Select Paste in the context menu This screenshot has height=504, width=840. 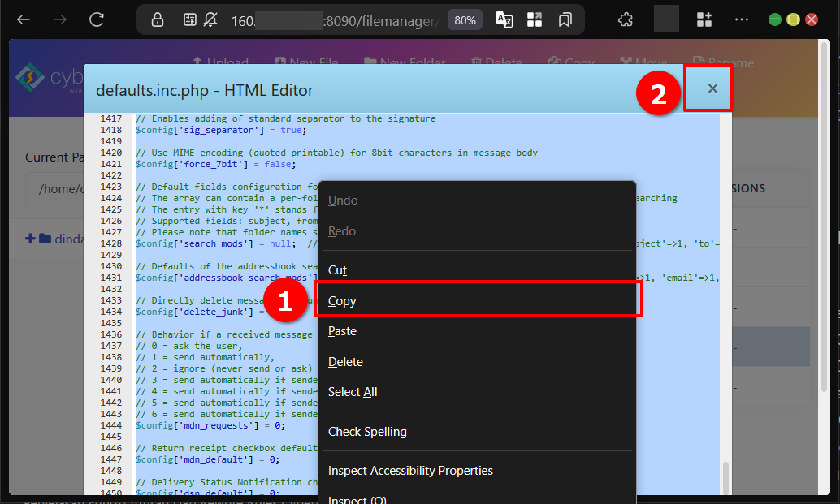[342, 331]
